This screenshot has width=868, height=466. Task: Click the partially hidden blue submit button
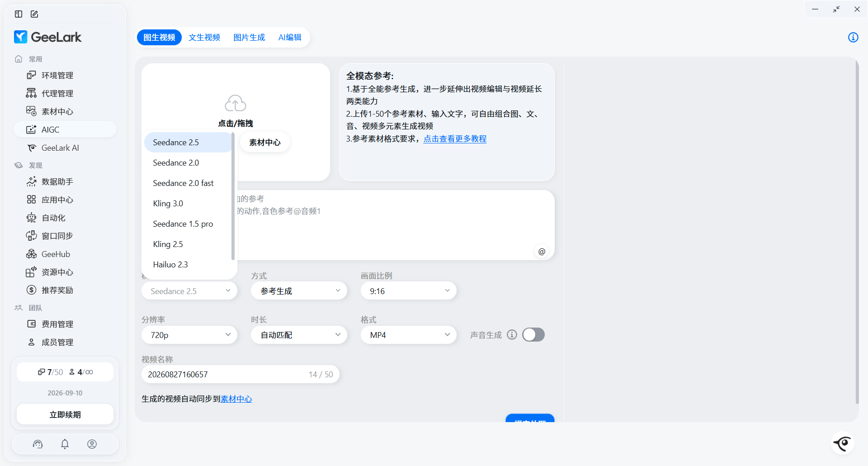(x=530, y=418)
